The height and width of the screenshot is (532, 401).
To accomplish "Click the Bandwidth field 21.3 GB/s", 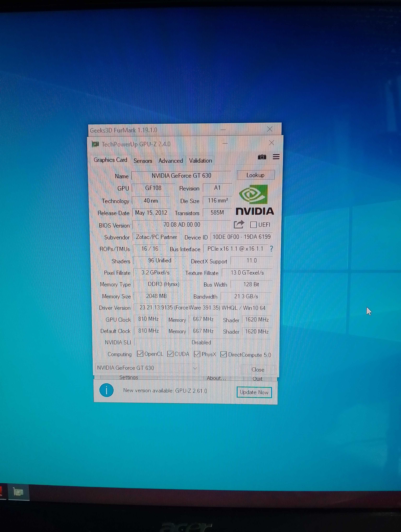I will coord(246,296).
